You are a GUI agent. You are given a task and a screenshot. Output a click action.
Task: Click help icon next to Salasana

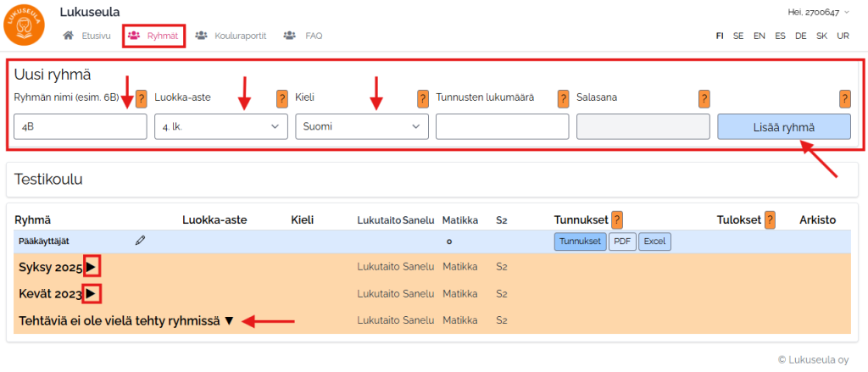click(x=704, y=98)
